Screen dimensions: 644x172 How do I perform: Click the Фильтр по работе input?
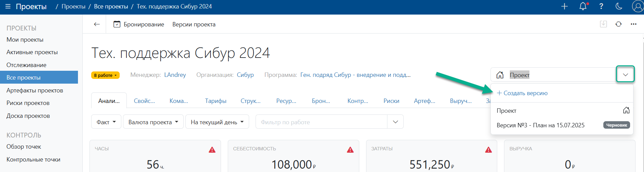point(321,122)
